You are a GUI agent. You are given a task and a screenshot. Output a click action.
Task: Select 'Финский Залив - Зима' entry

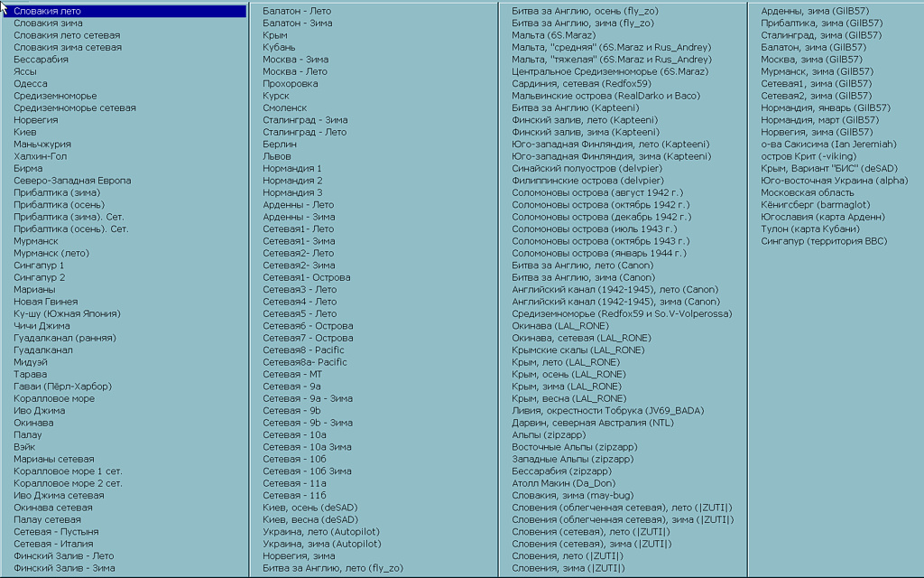tap(64, 567)
